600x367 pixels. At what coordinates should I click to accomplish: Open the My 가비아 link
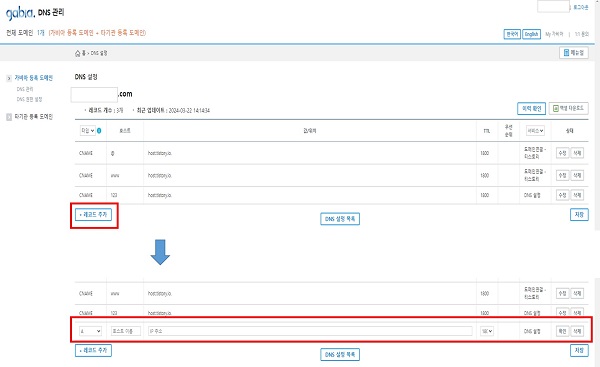point(554,34)
